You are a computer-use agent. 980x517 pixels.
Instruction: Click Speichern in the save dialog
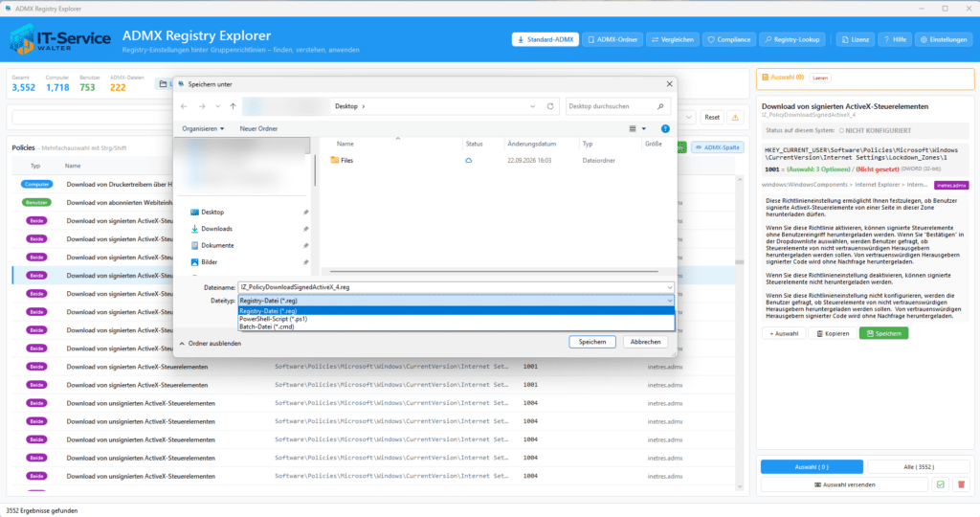pyautogui.click(x=591, y=342)
